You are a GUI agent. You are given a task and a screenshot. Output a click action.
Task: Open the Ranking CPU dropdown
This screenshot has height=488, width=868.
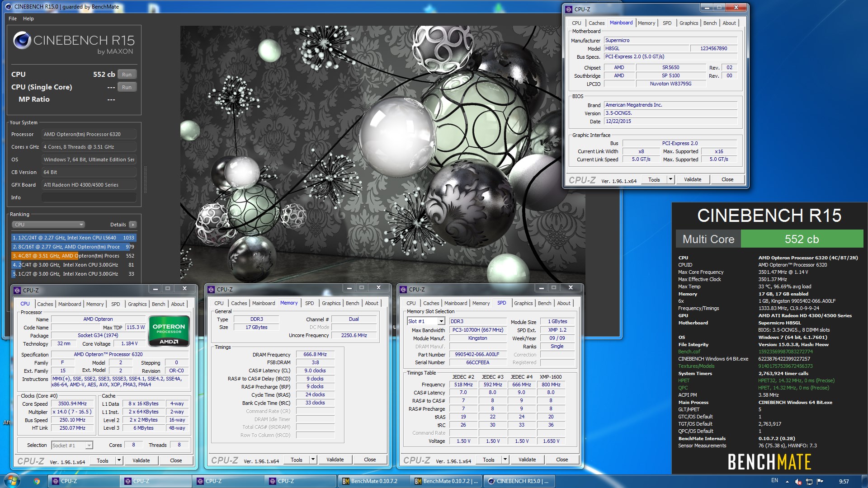point(48,225)
